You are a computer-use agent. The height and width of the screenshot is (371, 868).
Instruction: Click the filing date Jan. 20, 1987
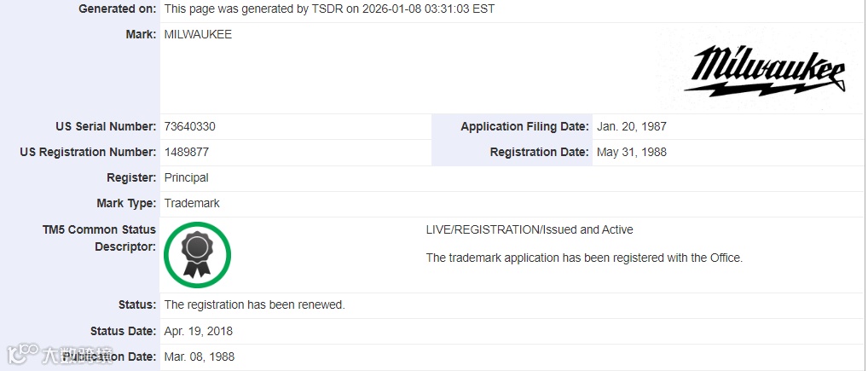pos(631,126)
